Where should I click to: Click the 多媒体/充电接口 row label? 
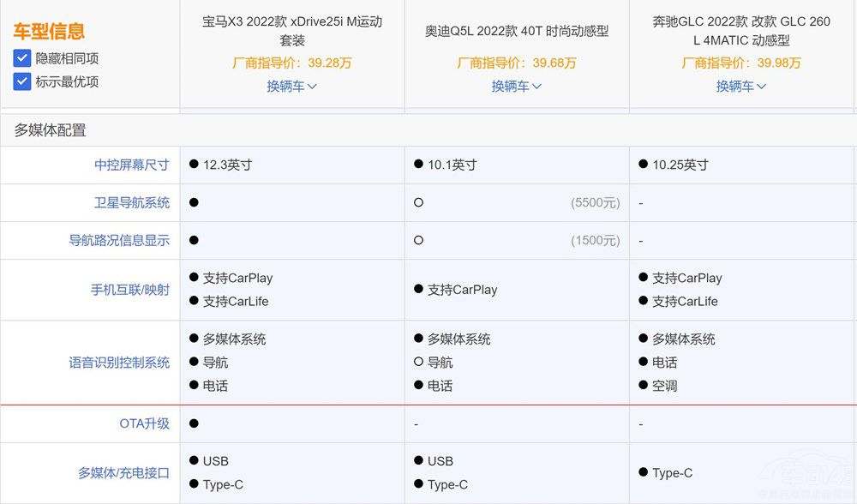click(124, 472)
